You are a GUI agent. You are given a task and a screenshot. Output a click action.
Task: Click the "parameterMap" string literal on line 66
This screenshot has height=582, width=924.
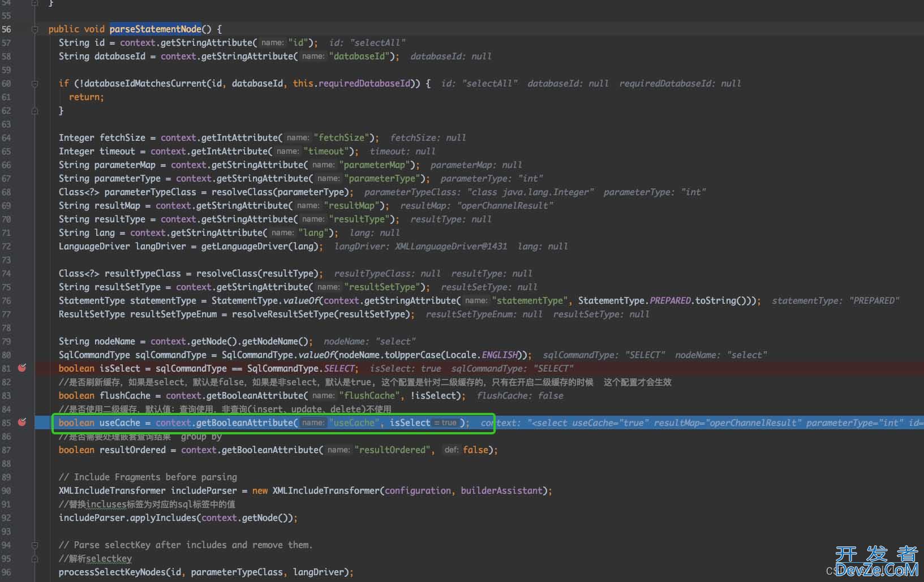[x=375, y=165]
